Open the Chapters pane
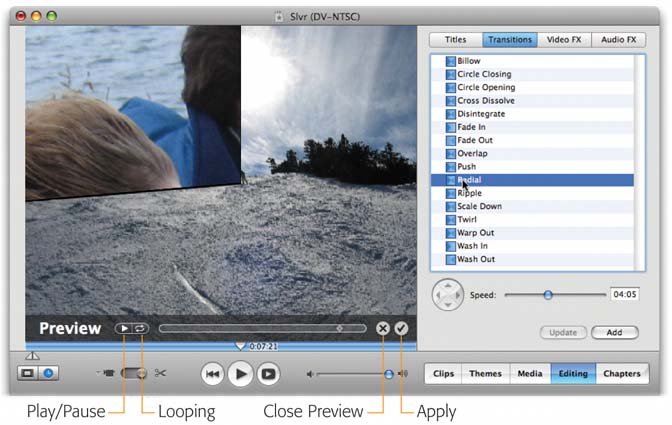The width and height of the screenshot is (672, 425). tap(621, 374)
